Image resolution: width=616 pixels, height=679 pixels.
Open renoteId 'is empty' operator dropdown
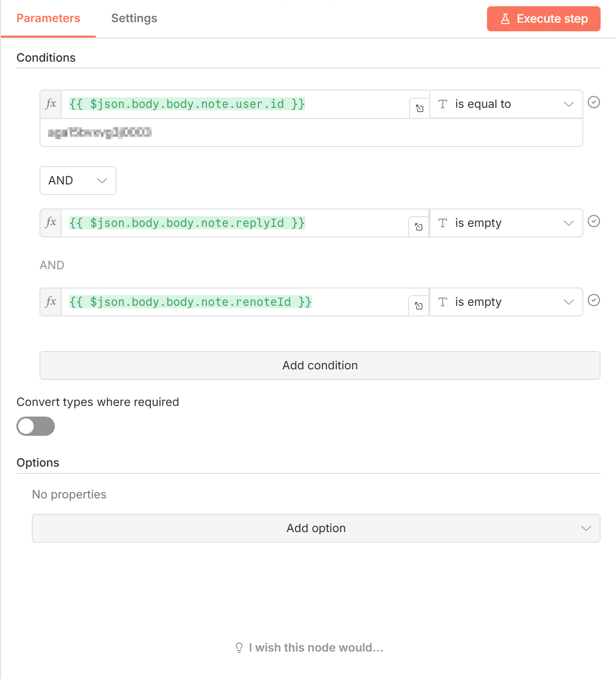pyautogui.click(x=506, y=302)
